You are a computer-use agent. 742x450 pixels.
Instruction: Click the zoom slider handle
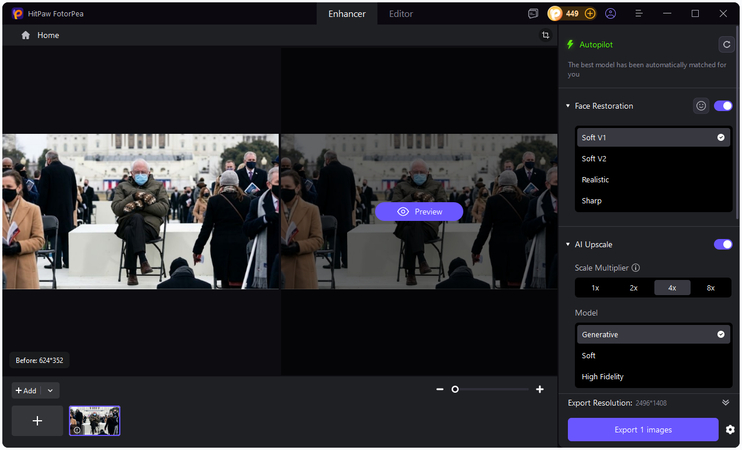coord(455,389)
